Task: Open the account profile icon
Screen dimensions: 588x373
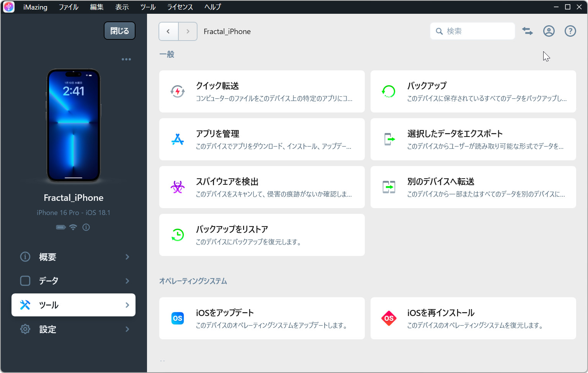Action: (x=549, y=31)
